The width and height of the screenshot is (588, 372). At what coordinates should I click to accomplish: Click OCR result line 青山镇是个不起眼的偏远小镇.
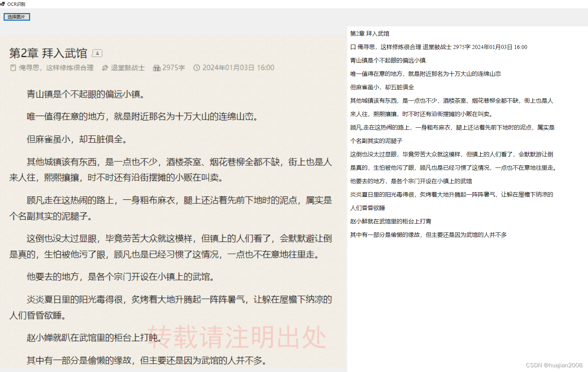(389, 60)
